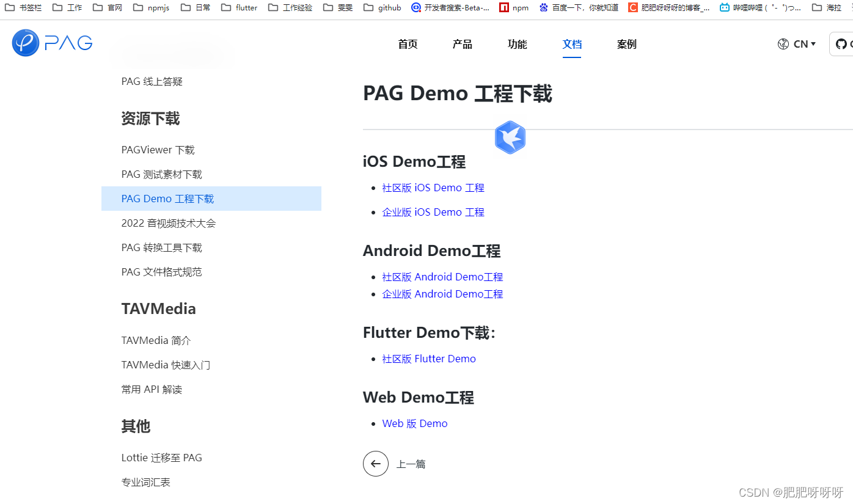Open the github bookmark folder
Screen dimensions: 853x504
tap(382, 8)
